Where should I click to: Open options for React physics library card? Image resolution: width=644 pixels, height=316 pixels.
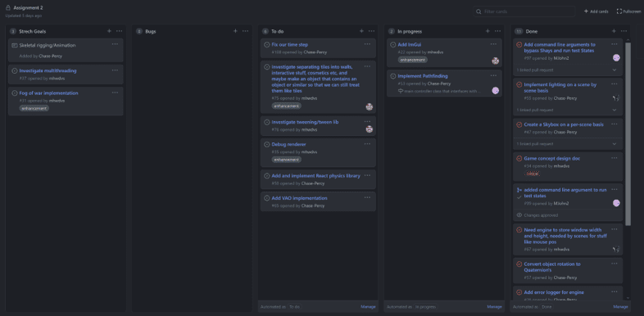367,176
